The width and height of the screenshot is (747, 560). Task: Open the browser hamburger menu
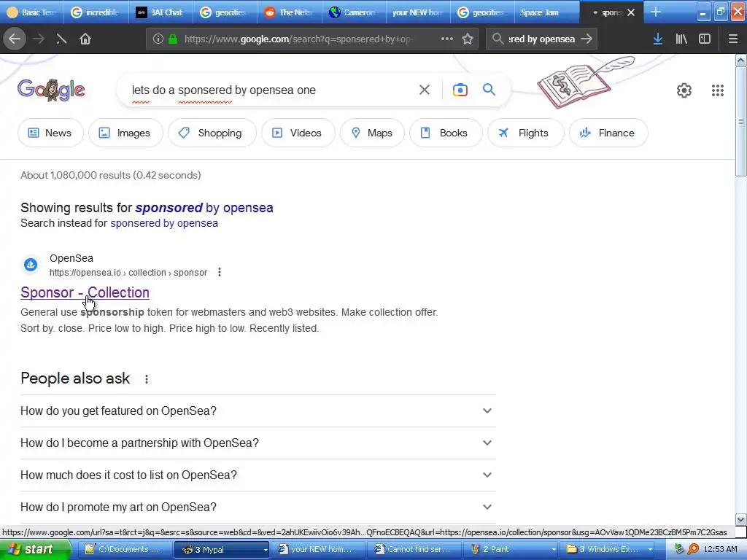733,39
